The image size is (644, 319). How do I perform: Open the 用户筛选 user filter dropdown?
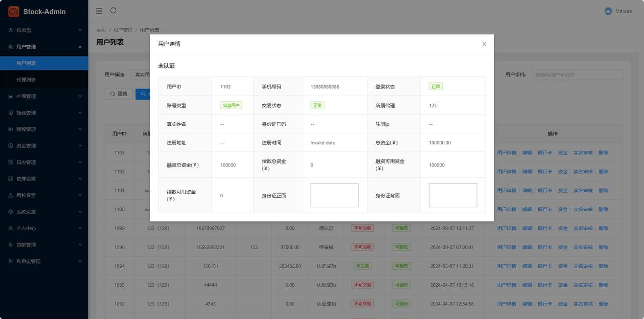(140, 73)
